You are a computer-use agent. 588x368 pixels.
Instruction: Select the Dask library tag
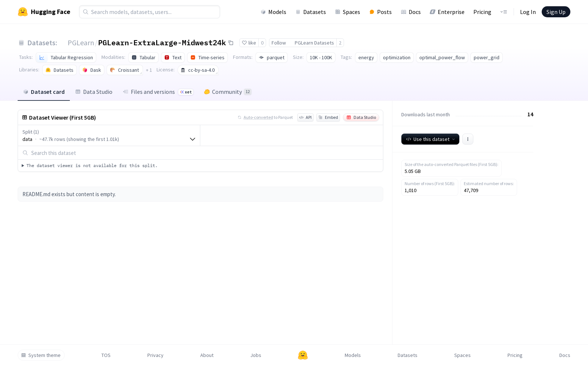click(92, 70)
